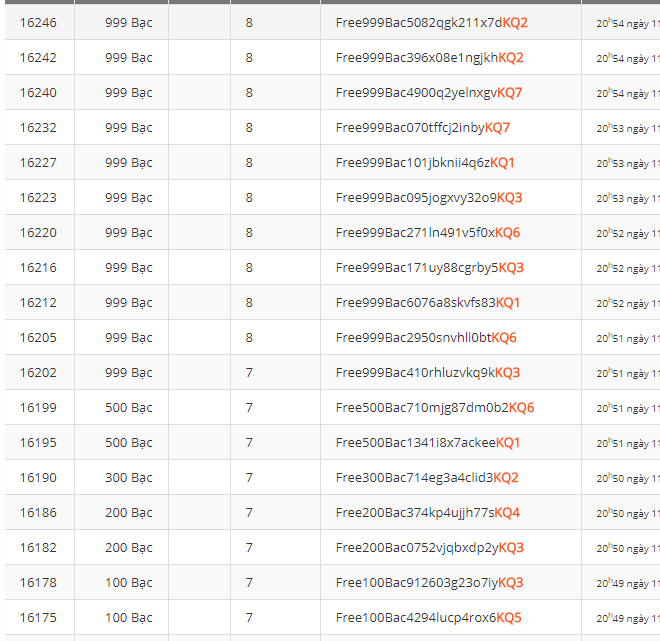Click the 300 Bạc cell in row 16190

coord(128,477)
